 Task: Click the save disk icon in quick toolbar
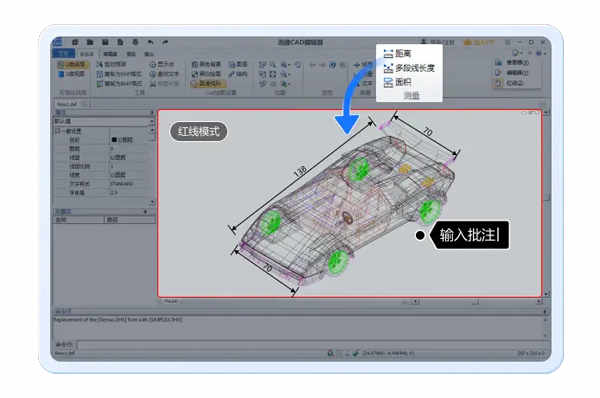[x=105, y=42]
